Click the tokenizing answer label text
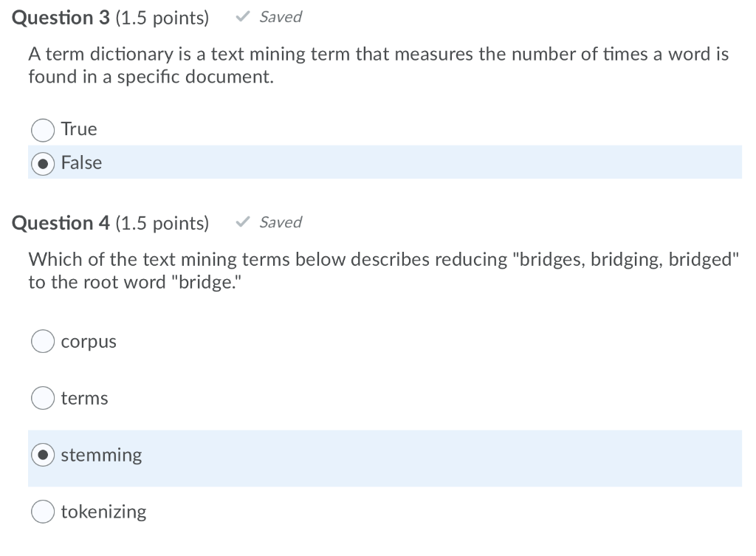Image resolution: width=756 pixels, height=556 pixels. [104, 511]
